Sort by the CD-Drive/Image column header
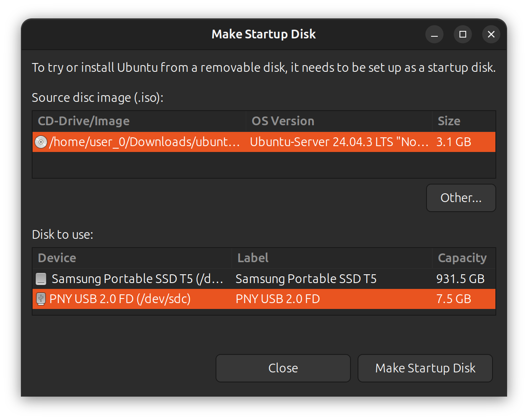 [84, 121]
